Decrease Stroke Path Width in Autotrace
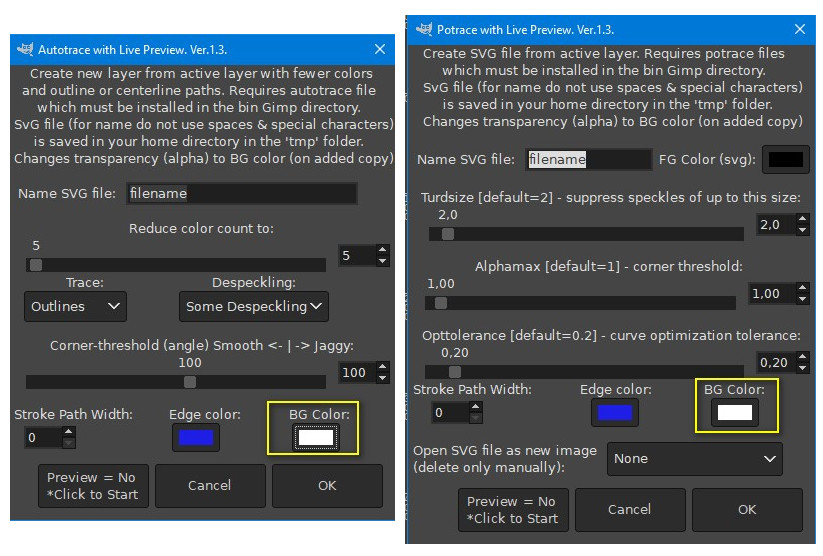 point(68,443)
